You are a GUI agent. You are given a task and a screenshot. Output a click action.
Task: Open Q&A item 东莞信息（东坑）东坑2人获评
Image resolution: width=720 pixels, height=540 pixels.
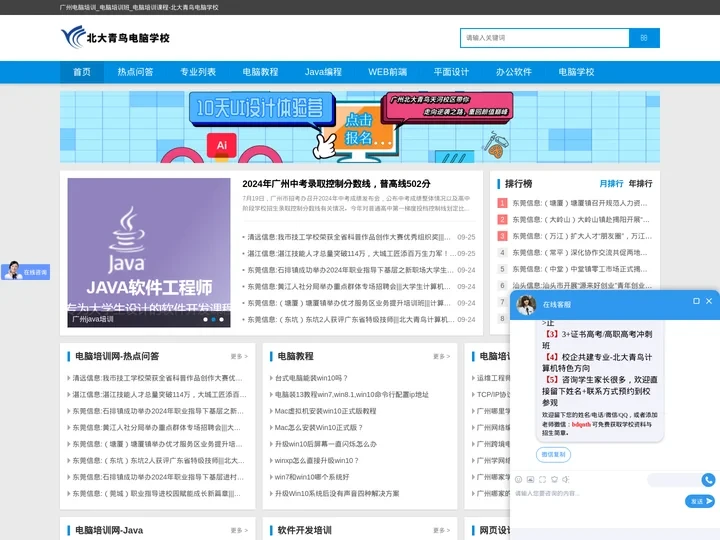tap(158, 461)
